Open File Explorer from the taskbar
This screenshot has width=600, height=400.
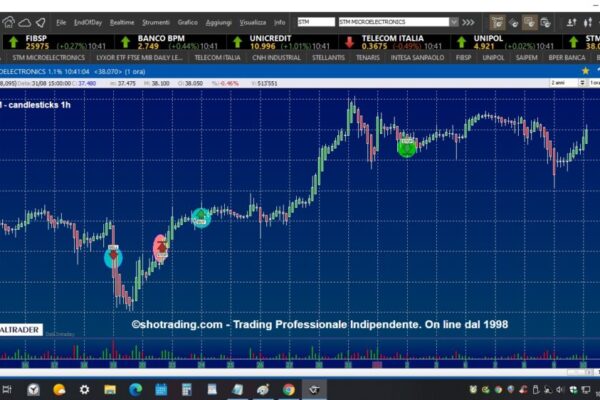pos(110,390)
